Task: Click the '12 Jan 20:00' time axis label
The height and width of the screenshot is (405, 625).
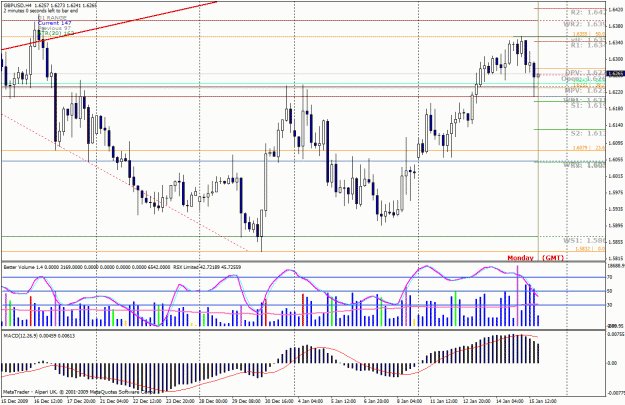Action: point(477,401)
